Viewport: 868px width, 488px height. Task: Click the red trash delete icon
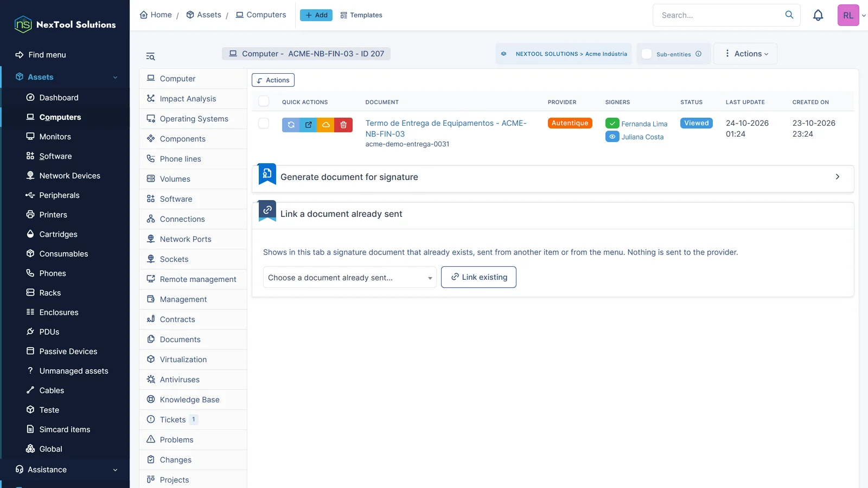343,125
